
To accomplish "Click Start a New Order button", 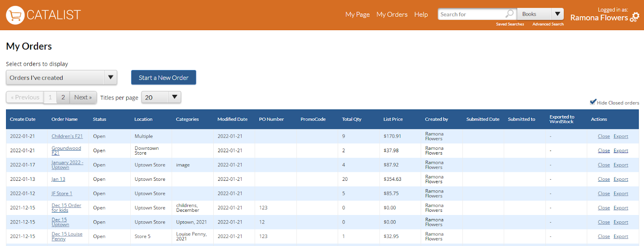I will [163, 78].
